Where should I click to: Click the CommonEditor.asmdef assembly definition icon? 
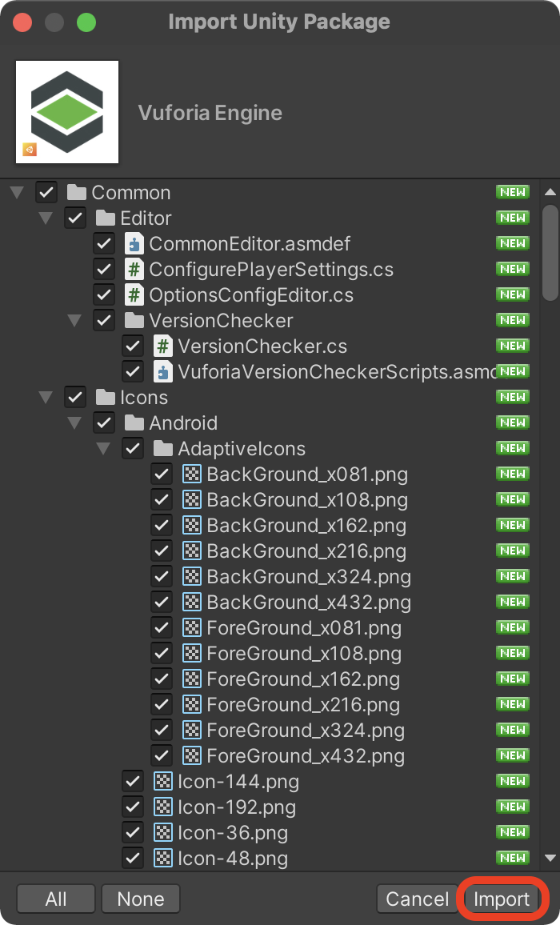(134, 243)
